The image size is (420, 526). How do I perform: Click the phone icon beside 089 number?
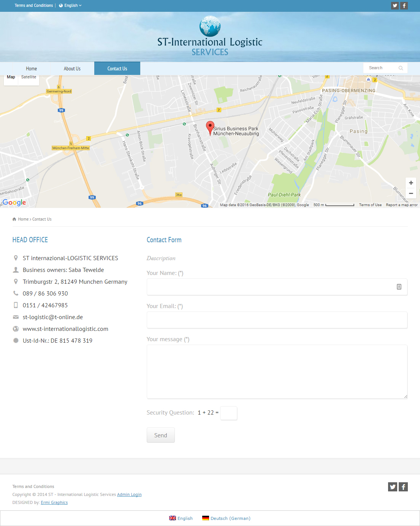coord(16,293)
